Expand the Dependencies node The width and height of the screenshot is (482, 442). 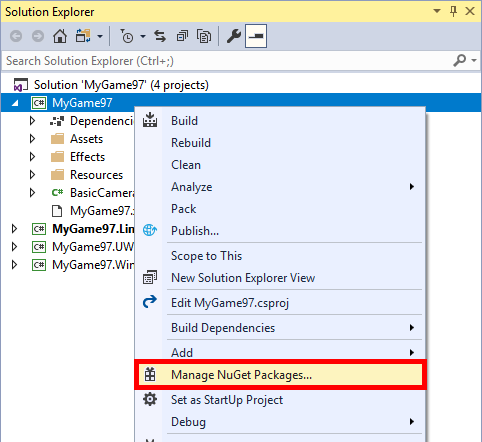point(32,121)
